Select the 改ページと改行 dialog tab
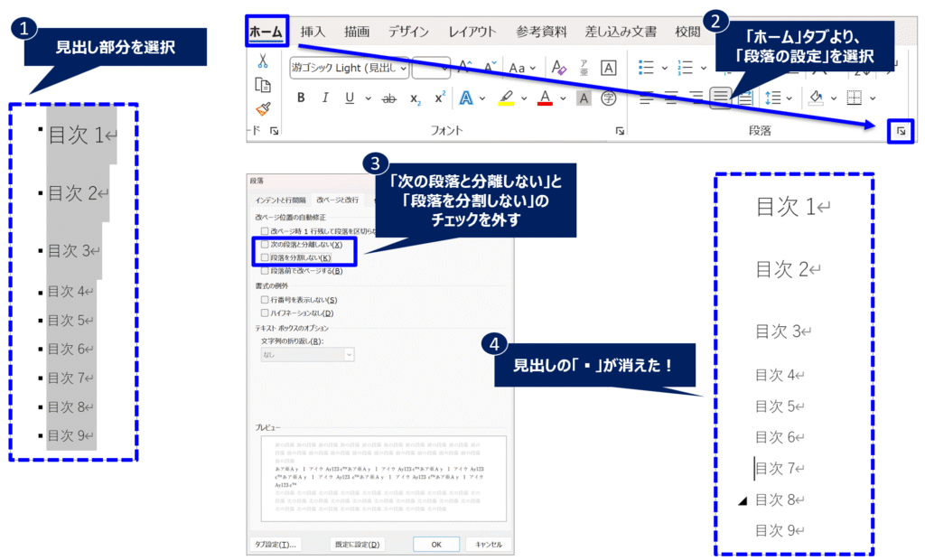925x560 pixels. click(x=338, y=200)
